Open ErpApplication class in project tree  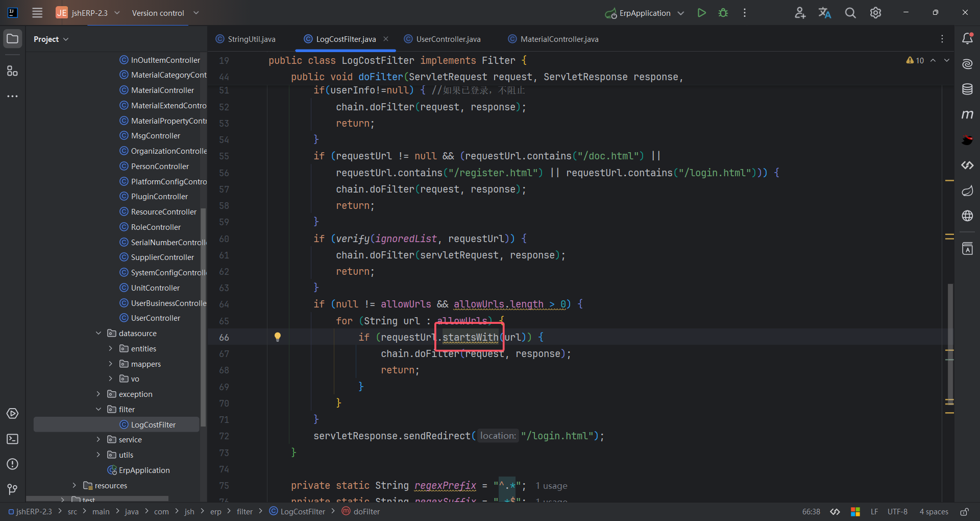139,470
